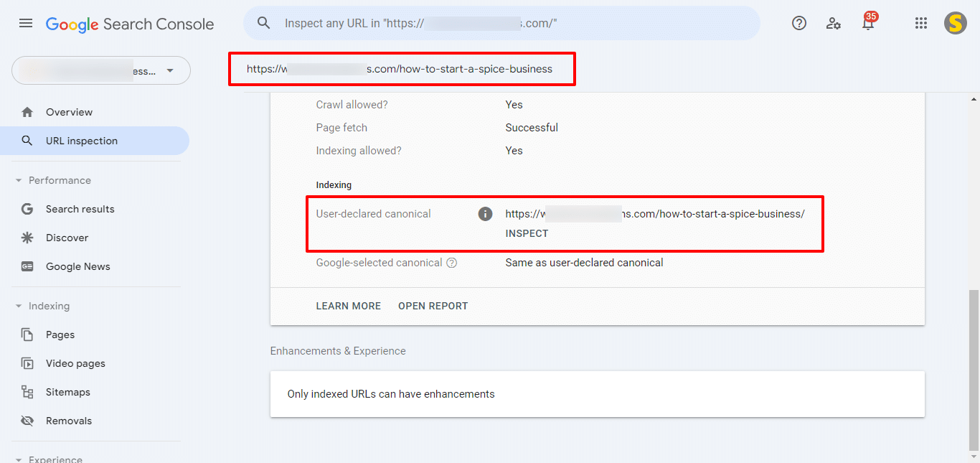Click the Discover asterisk icon

click(27, 238)
